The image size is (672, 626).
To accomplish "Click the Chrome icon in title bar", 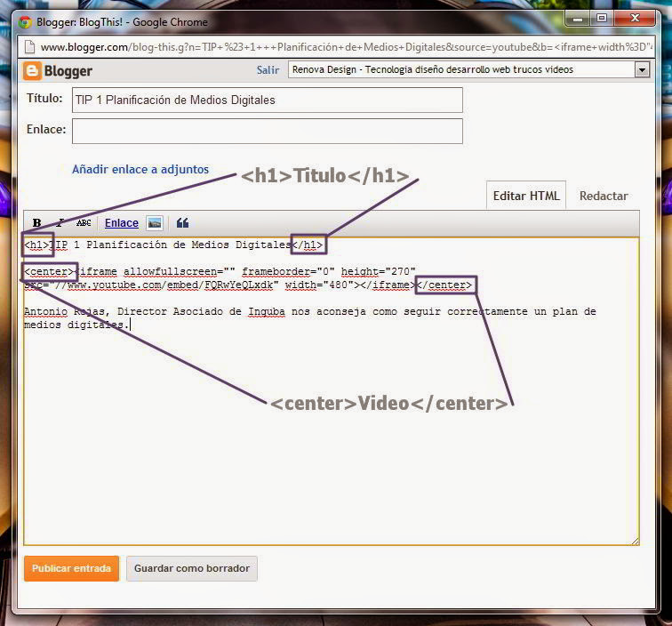I will click(25, 22).
